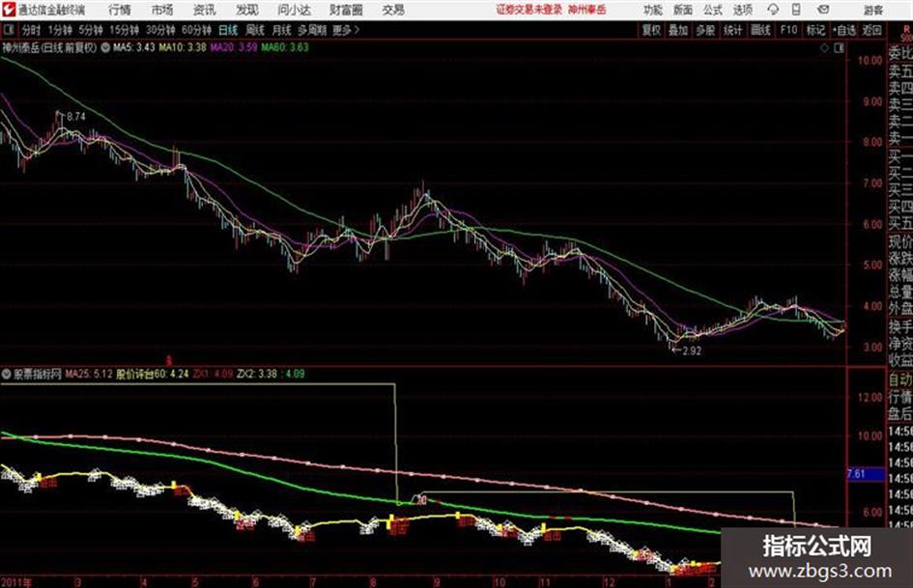Switch to 分时 period tab
Screen dimensions: 913x588
point(31,30)
